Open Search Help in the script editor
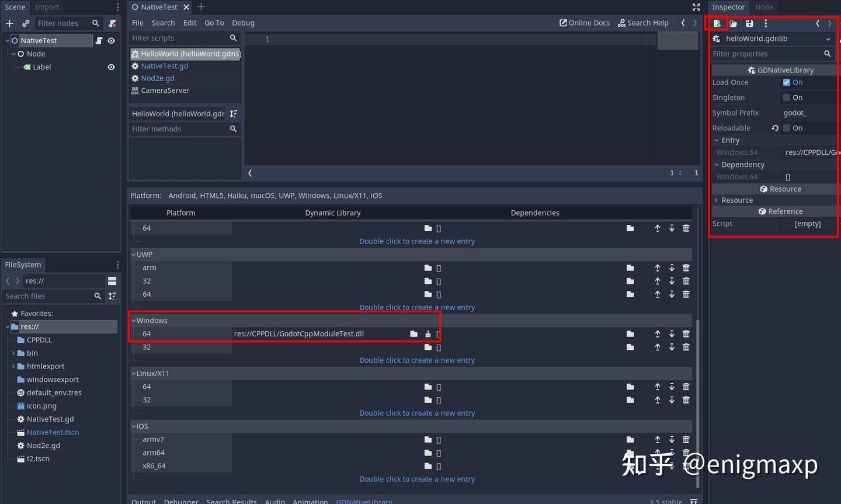This screenshot has height=504, width=841. point(644,23)
